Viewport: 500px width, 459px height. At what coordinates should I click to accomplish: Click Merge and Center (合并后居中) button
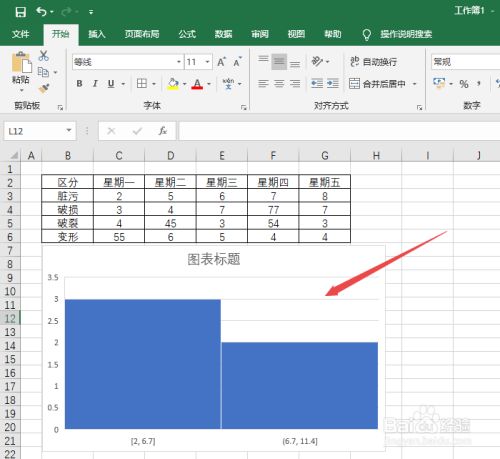tap(378, 84)
